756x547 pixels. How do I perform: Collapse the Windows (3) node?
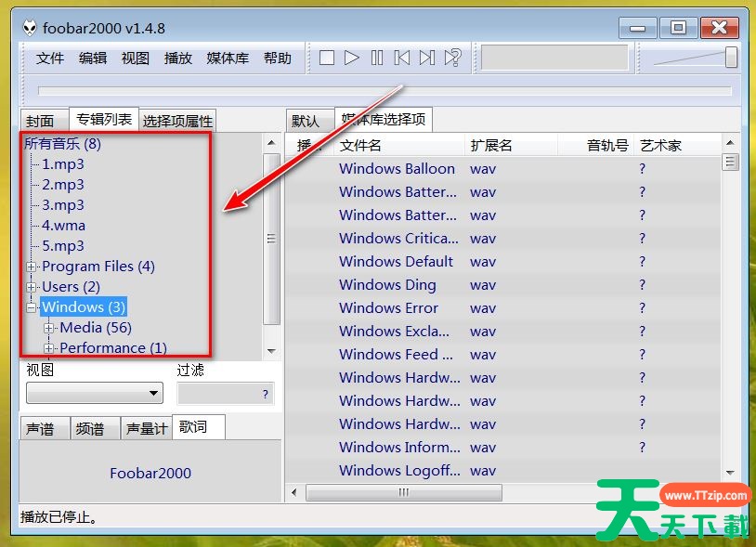pyautogui.click(x=31, y=307)
